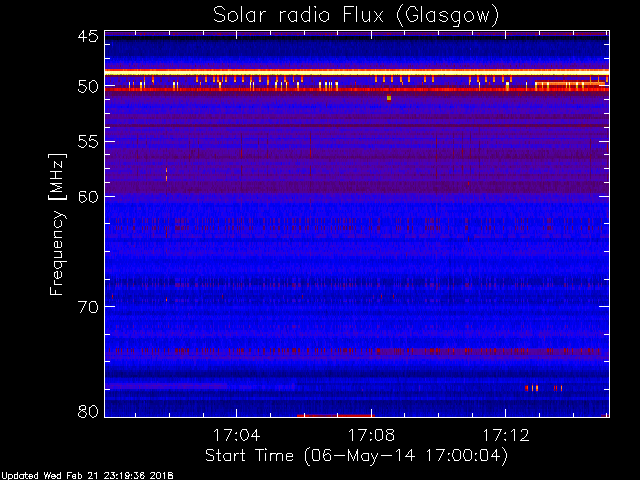Screen dimensions: 640x480
Task: Select the 55 MHz frequency label
Action: [88, 142]
